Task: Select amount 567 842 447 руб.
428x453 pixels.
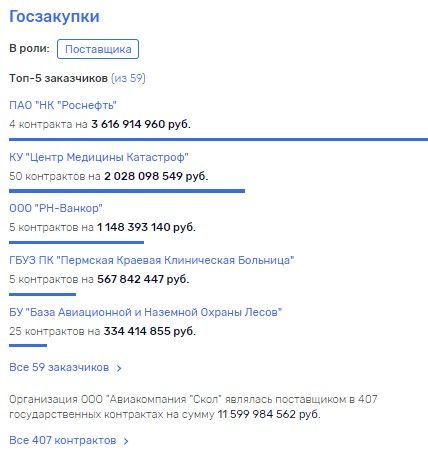Action: (143, 279)
